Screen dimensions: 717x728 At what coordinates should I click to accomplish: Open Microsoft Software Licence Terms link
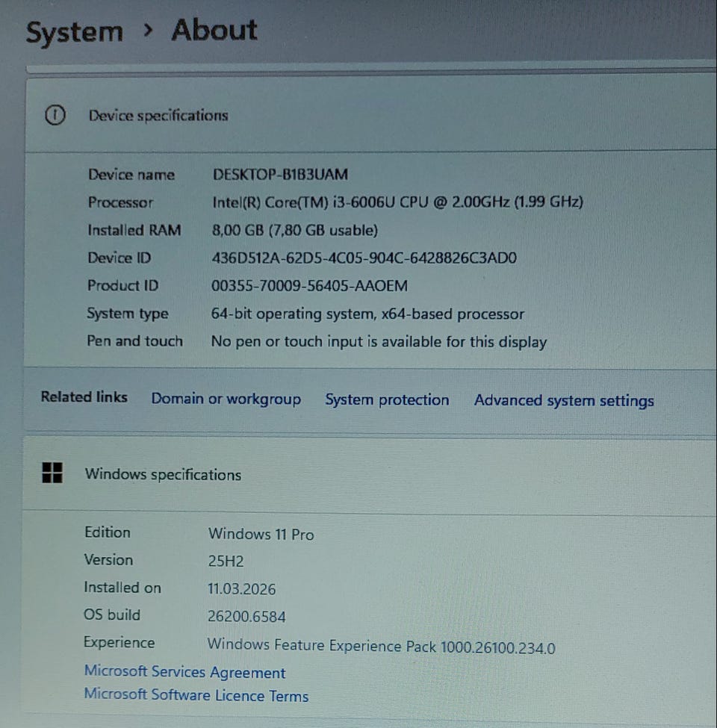coord(196,695)
